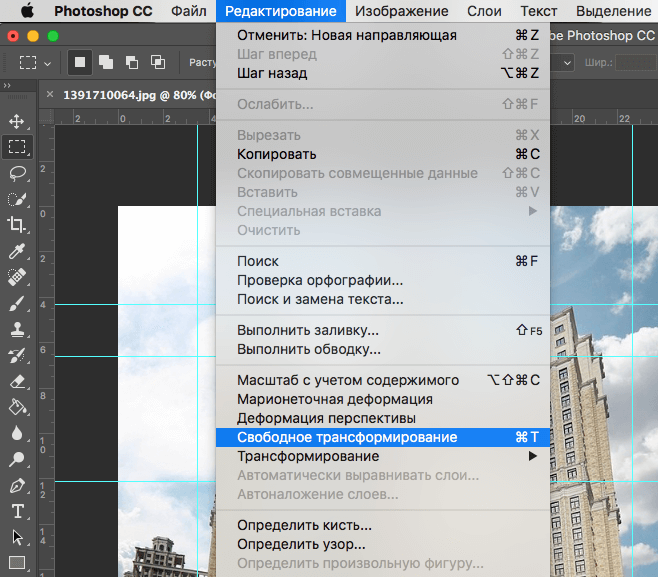This screenshot has width=658, height=577.
Task: Switch to the 1391710064.jpg document tab
Action: click(139, 95)
